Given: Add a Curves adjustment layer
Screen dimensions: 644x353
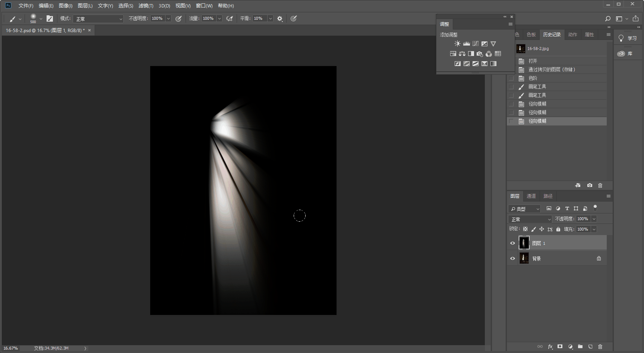Looking at the screenshot, I should tap(476, 44).
